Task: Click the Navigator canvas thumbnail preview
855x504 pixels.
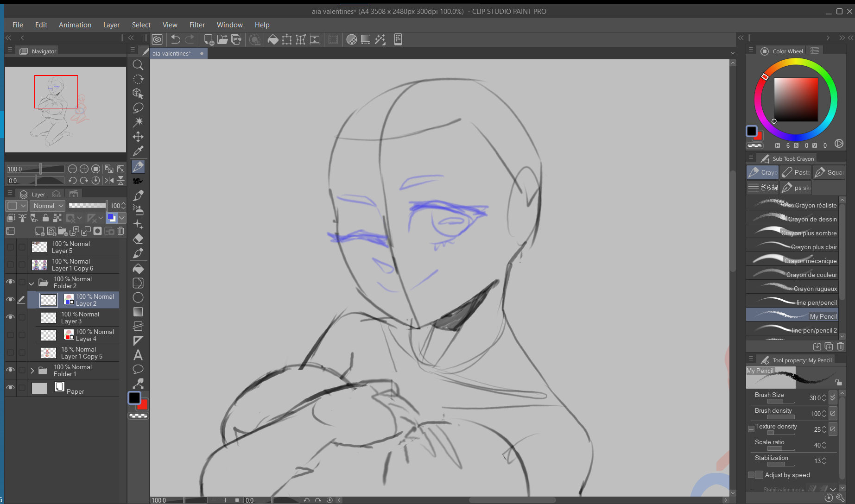Action: [x=65, y=109]
